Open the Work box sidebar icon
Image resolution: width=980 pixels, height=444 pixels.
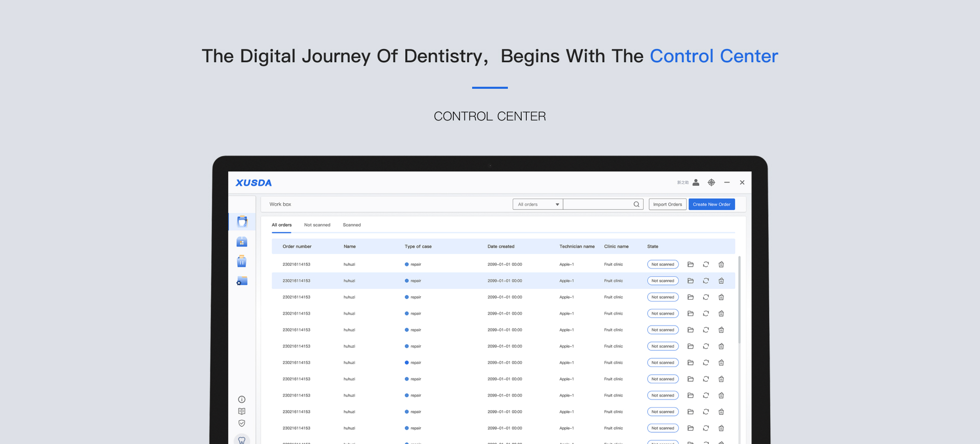(x=242, y=221)
